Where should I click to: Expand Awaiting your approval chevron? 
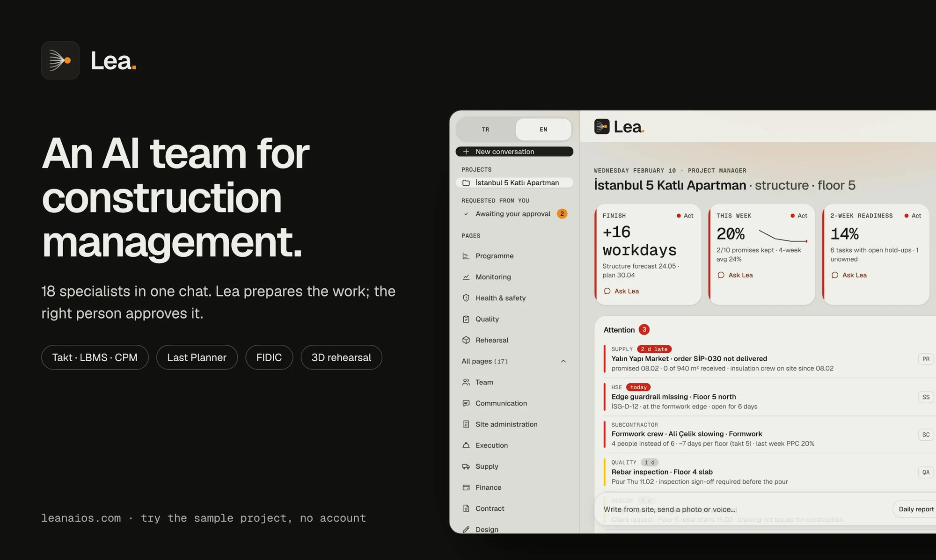466,214
